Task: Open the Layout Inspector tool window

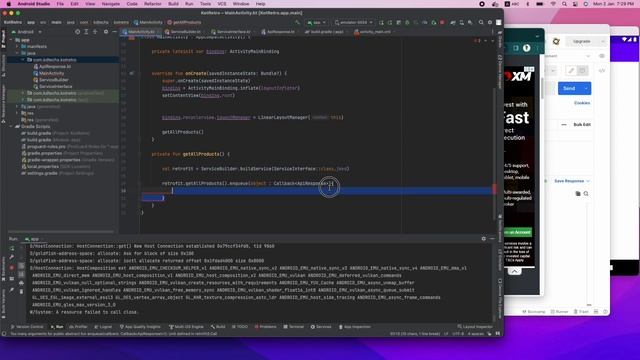Action: [x=475, y=327]
